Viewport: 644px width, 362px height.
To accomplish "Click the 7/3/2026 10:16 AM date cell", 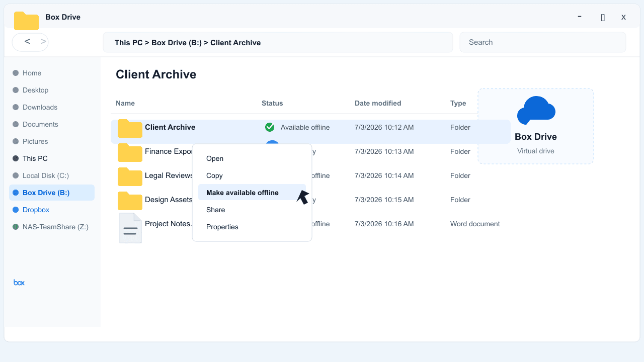I will point(384,224).
